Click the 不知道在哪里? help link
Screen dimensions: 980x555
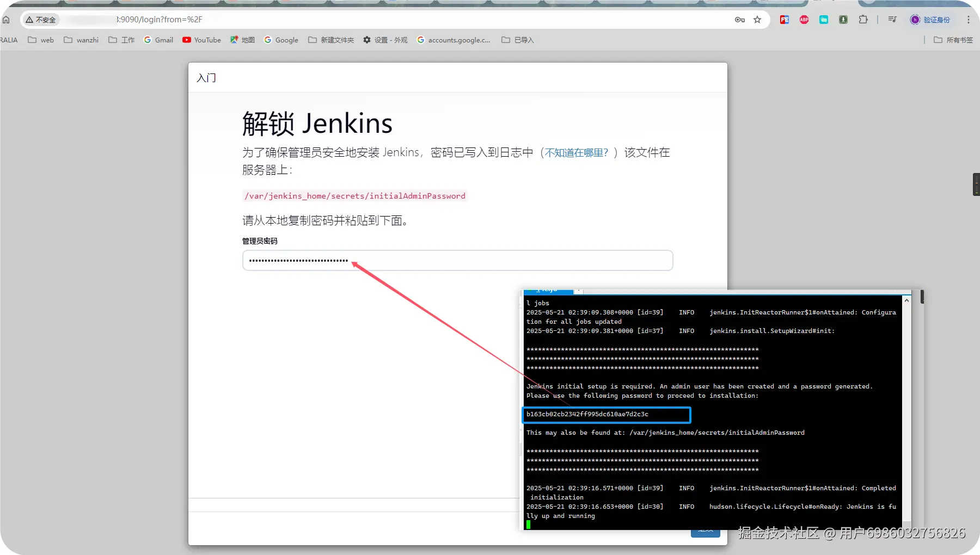[x=577, y=153]
